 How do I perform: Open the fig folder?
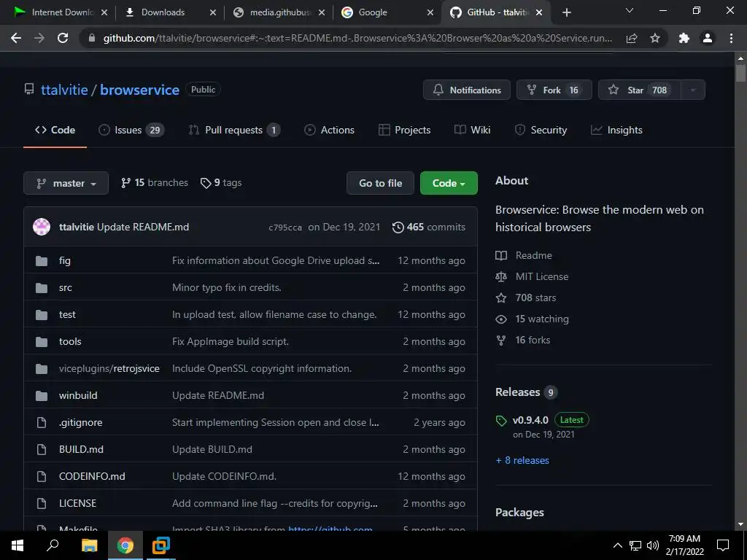(65, 260)
